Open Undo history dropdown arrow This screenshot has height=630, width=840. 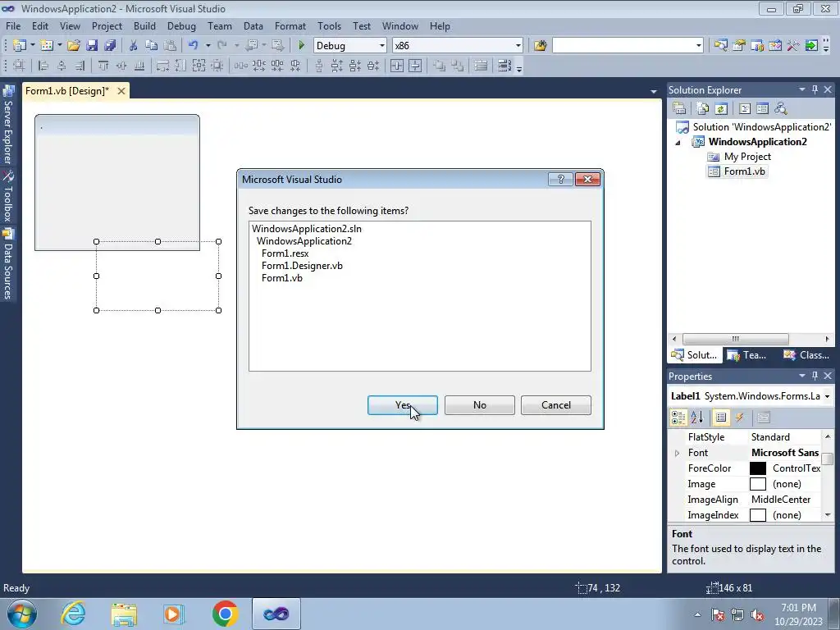click(x=208, y=46)
